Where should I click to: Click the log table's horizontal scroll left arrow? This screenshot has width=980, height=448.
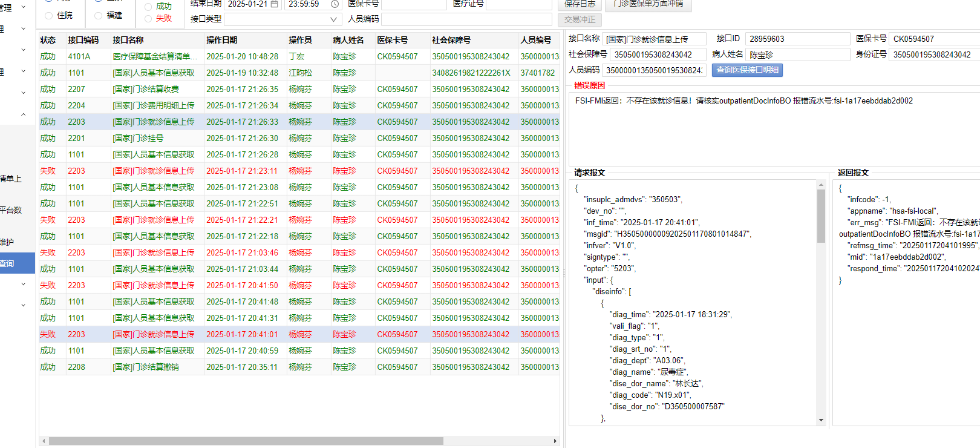point(43,441)
